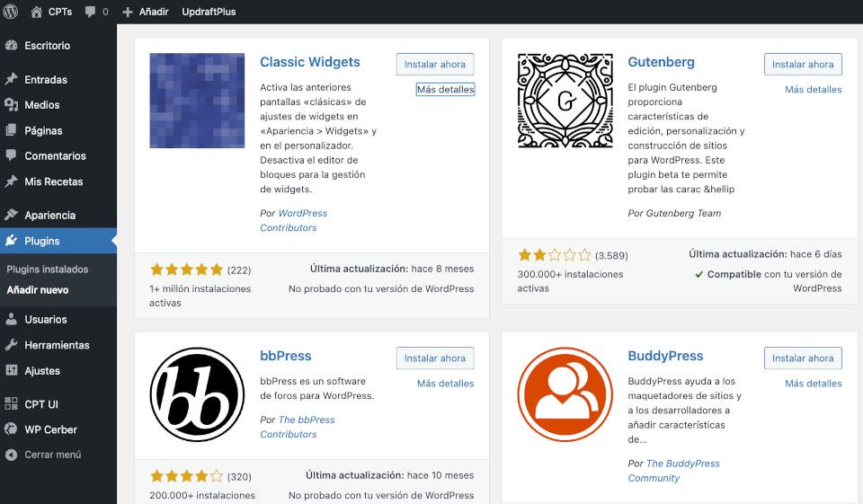Click Gutenberg two-star rating
This screenshot has height=504, width=863.
click(555, 255)
